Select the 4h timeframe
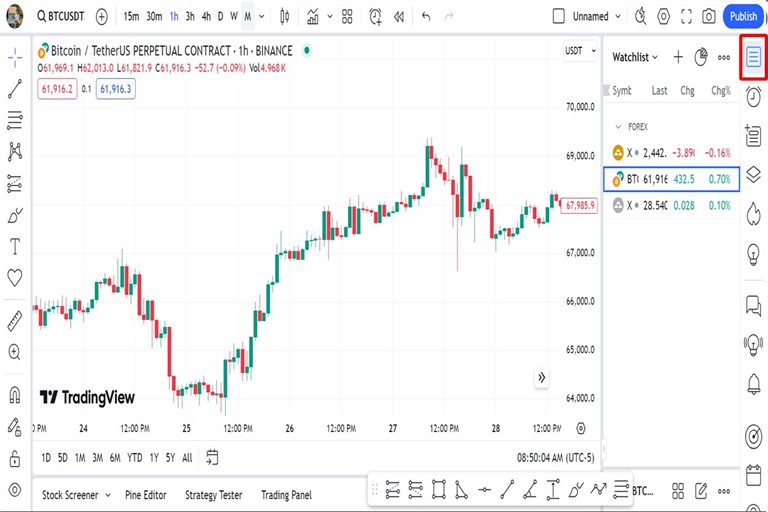Image resolution: width=768 pixels, height=512 pixels. pos(206,17)
